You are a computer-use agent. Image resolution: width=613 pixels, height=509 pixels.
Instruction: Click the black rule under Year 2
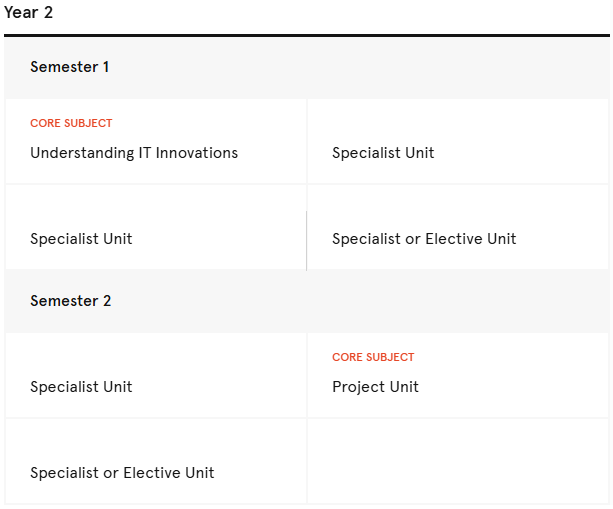(x=307, y=36)
